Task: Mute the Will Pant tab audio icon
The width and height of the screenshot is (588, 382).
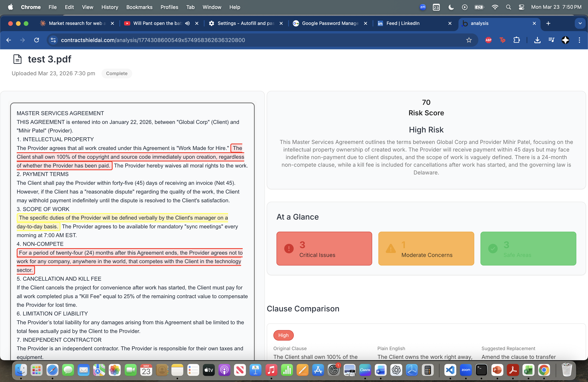Action: (x=187, y=23)
